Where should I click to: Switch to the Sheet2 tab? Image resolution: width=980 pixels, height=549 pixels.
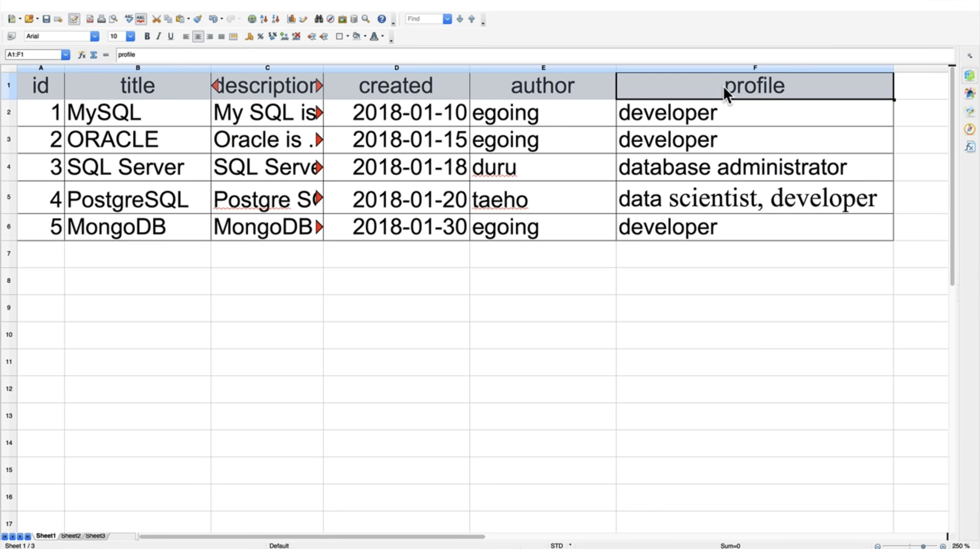click(x=70, y=536)
